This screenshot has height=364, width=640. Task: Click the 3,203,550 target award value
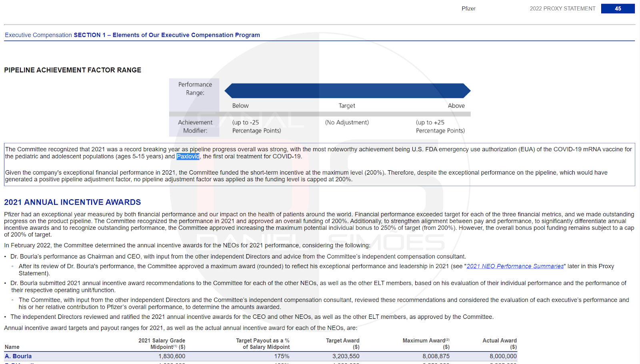point(346,356)
